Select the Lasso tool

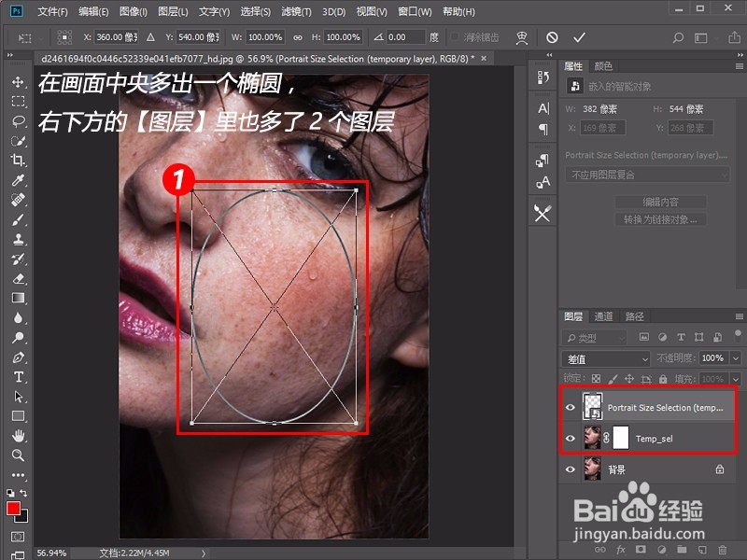tap(18, 121)
